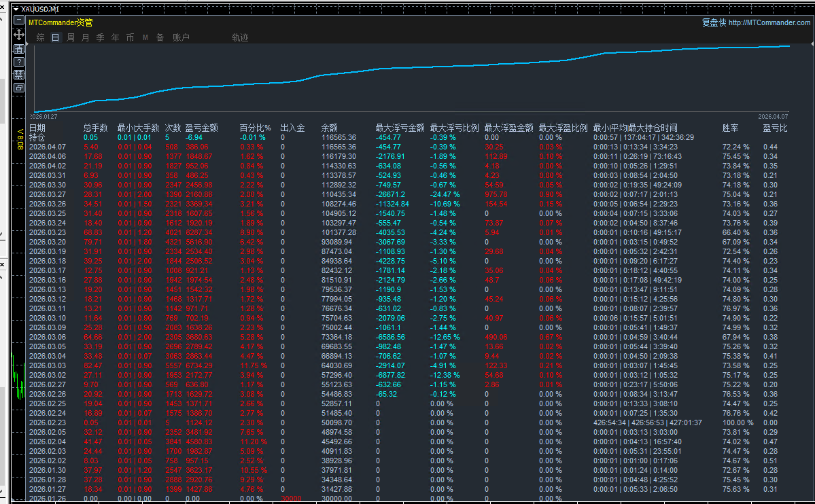Viewport: 815px width, 504px height.
Task: Click the 清 clear icon in sidebar
Action: (18, 48)
